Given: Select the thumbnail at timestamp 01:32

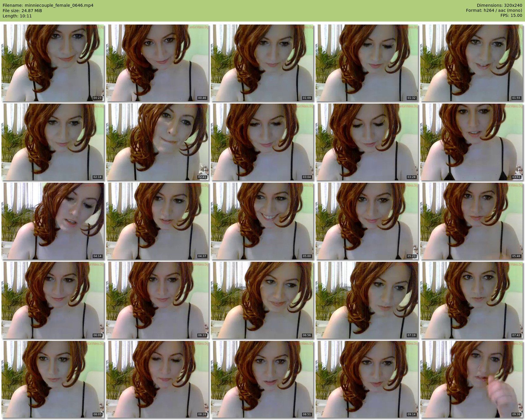Looking at the screenshot, I should (367, 63).
